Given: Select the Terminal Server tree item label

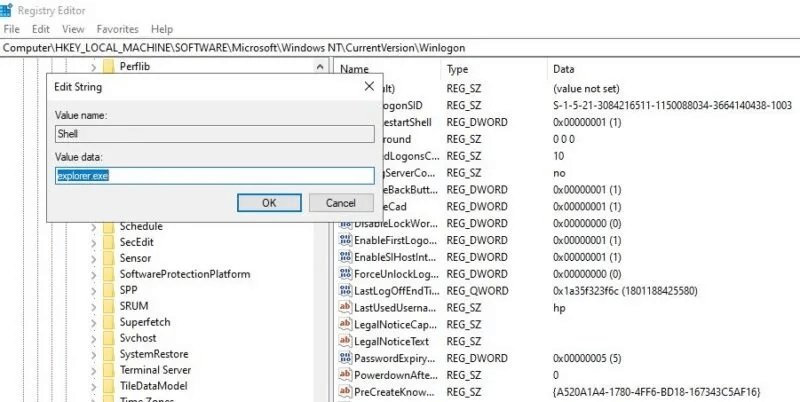Looking at the screenshot, I should click(155, 370).
